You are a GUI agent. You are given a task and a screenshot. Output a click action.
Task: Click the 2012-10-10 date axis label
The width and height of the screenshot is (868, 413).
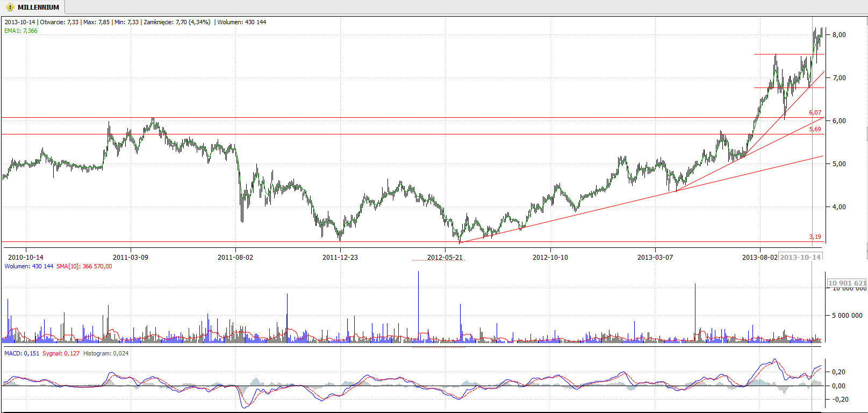tap(550, 257)
